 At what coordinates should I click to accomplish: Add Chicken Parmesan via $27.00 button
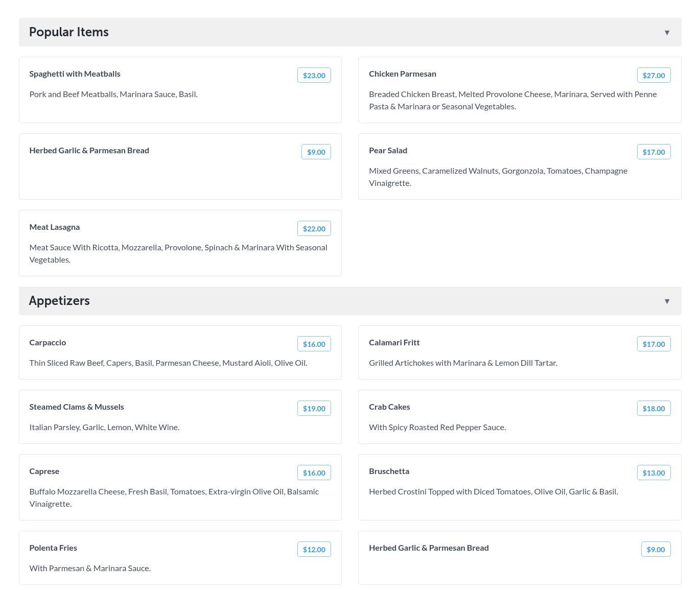tap(654, 76)
